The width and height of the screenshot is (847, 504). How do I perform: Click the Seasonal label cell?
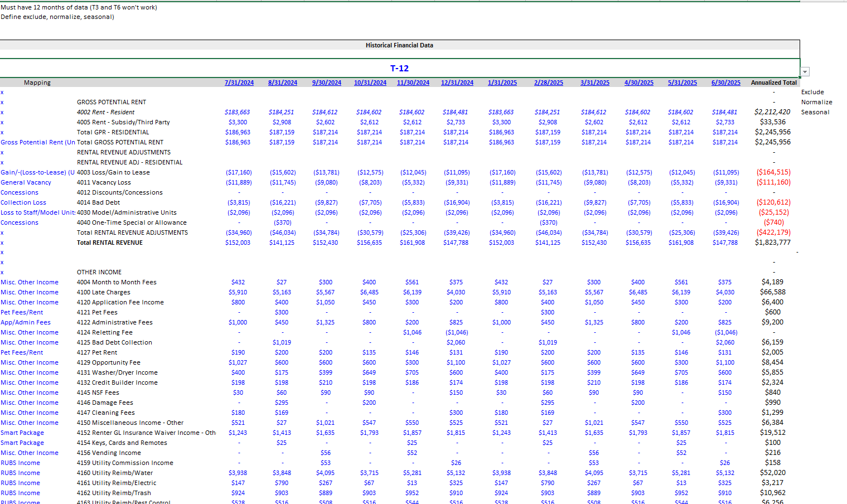[x=815, y=112]
